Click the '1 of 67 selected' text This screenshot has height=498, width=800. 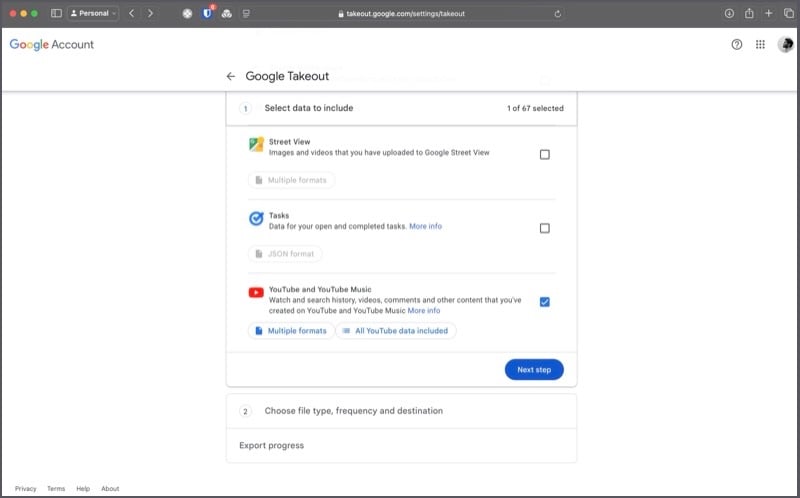click(535, 108)
